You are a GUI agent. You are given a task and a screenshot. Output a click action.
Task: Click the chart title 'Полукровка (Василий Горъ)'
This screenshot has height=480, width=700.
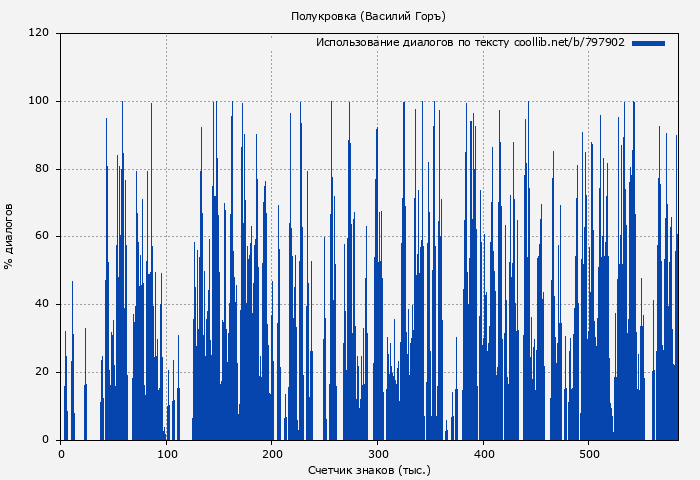368,16
